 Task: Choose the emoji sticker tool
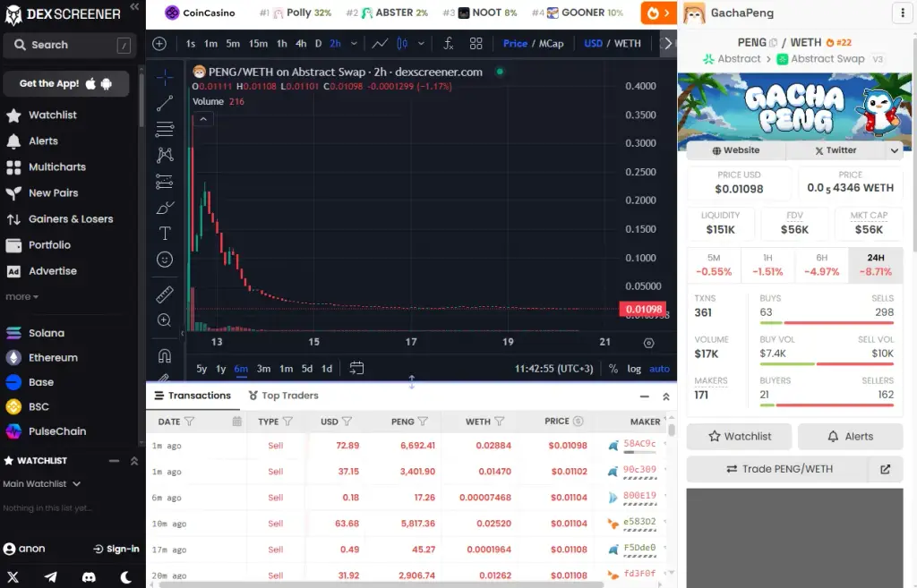pos(165,260)
